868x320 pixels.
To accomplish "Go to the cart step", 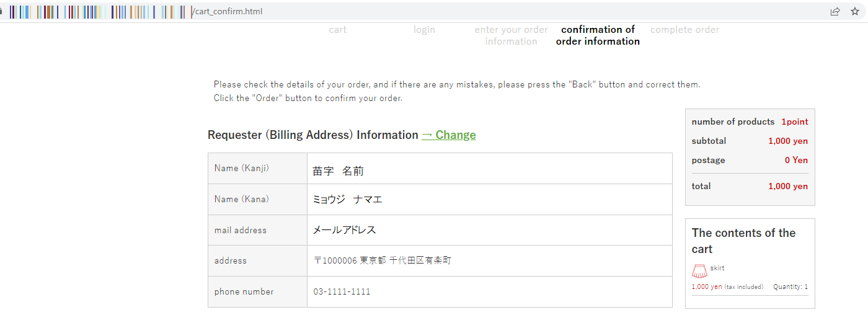I will pos(338,30).
